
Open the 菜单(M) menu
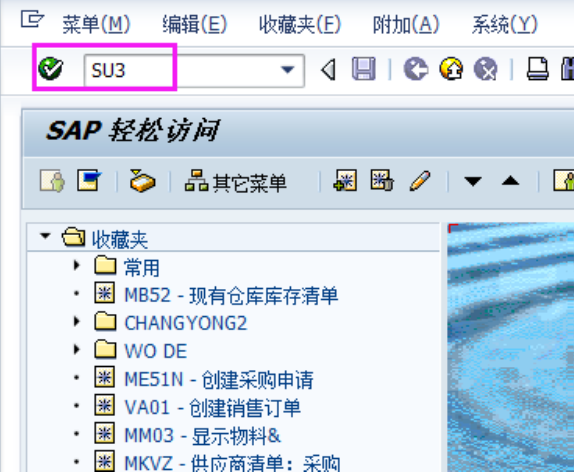[x=96, y=25]
